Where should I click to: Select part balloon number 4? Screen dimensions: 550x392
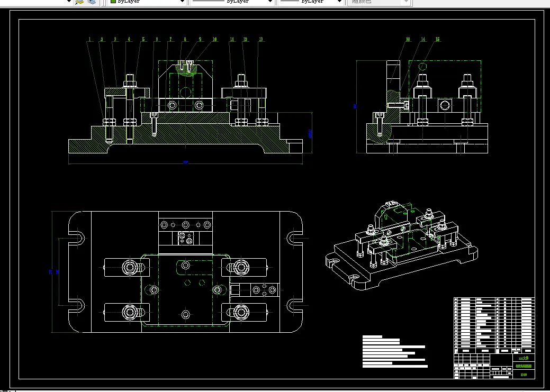pos(129,39)
